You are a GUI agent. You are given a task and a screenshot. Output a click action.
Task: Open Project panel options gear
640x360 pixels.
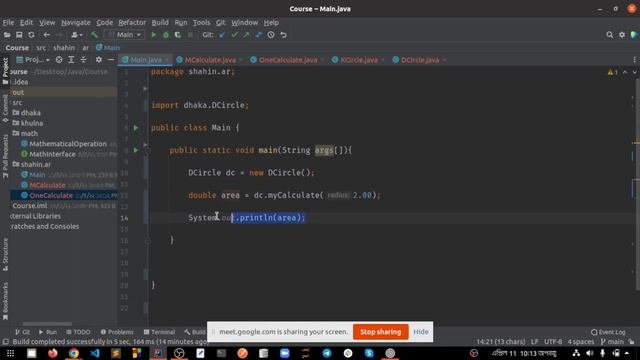(98, 60)
